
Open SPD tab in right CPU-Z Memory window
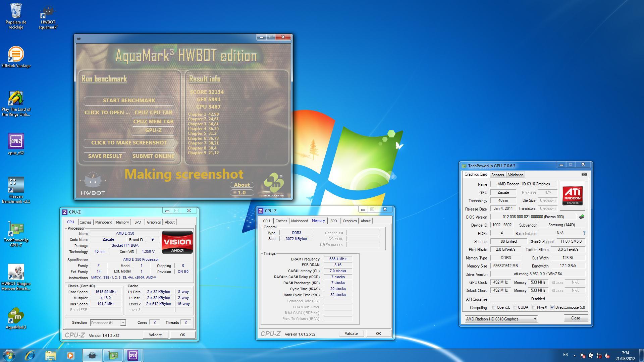click(x=333, y=221)
